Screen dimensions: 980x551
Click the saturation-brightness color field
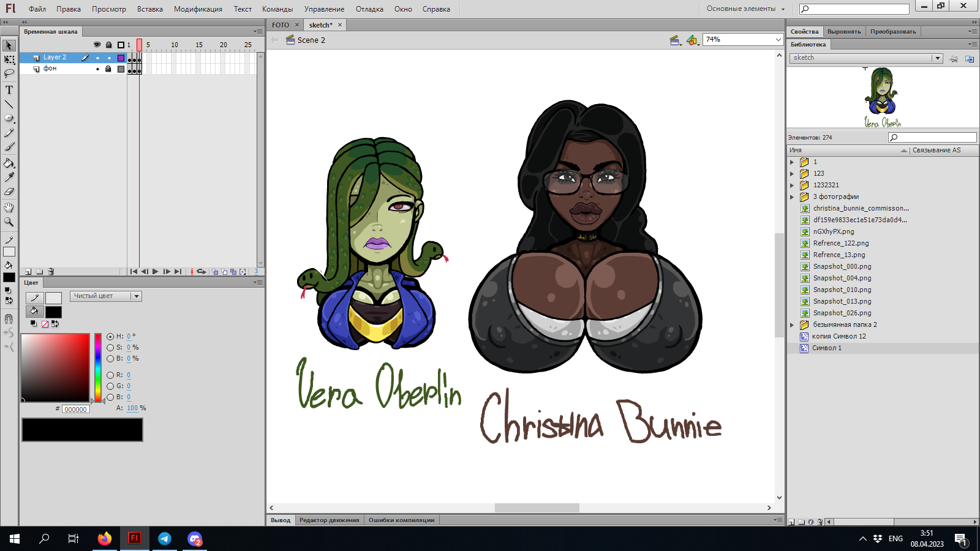(56, 367)
